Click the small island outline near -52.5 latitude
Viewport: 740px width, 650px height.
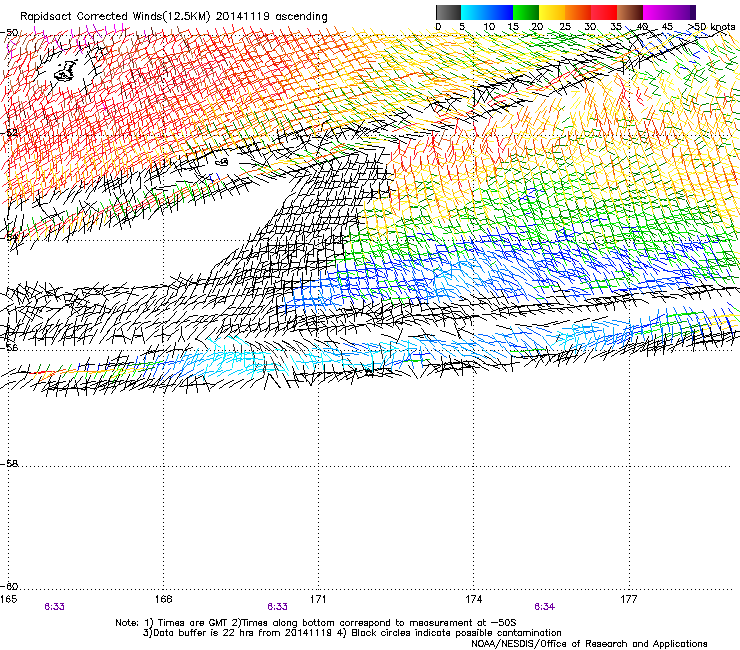[222, 162]
